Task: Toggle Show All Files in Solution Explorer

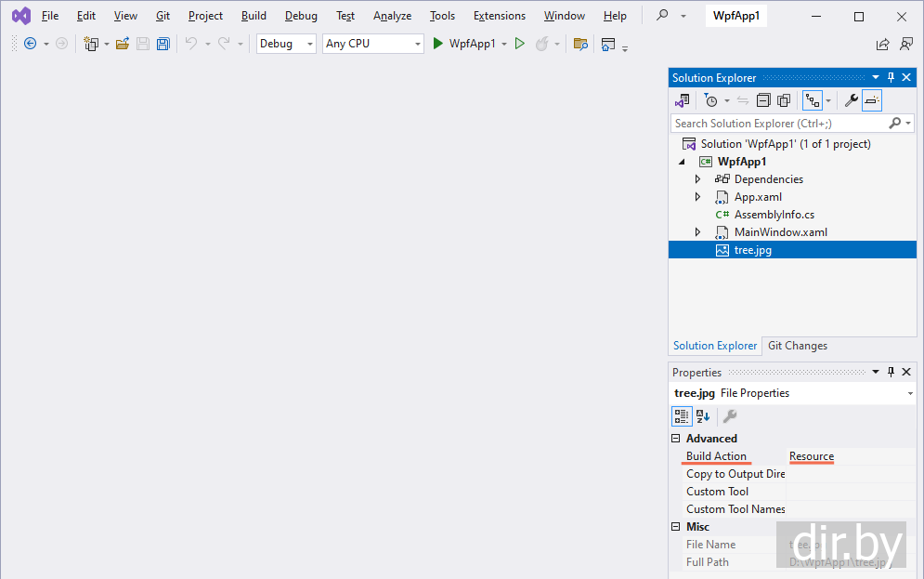Action: click(x=784, y=100)
